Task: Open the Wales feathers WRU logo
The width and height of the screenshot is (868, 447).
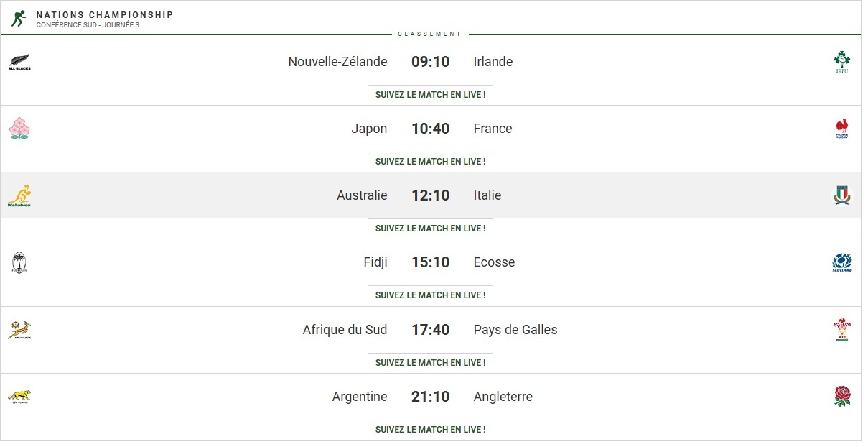Action: coord(841,330)
